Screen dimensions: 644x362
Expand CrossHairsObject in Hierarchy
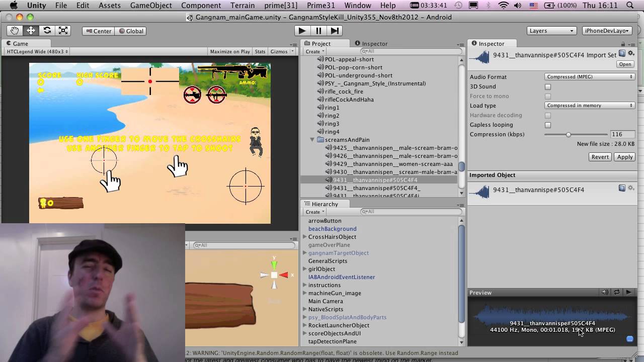[304, 237]
